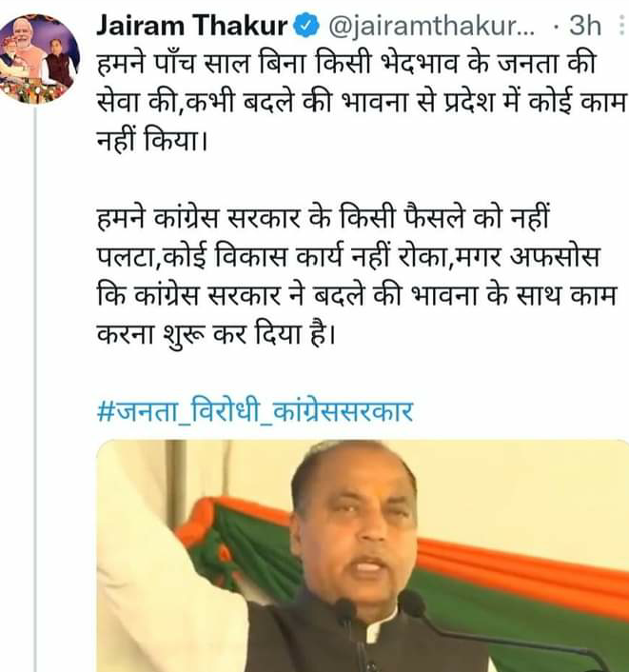Click the line starting हमने कांग्रेस सरकार
The height and width of the screenshot is (672, 629).
click(323, 218)
